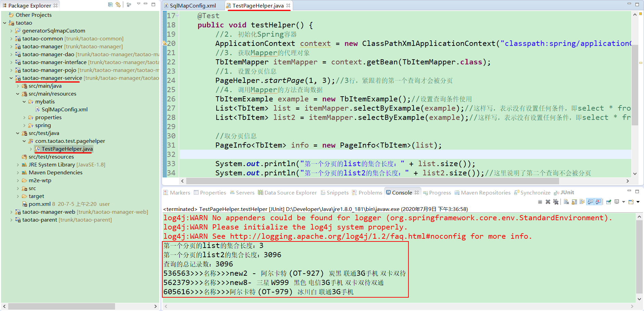Click Open Console icon
The width and height of the screenshot is (644, 311).
tap(631, 202)
